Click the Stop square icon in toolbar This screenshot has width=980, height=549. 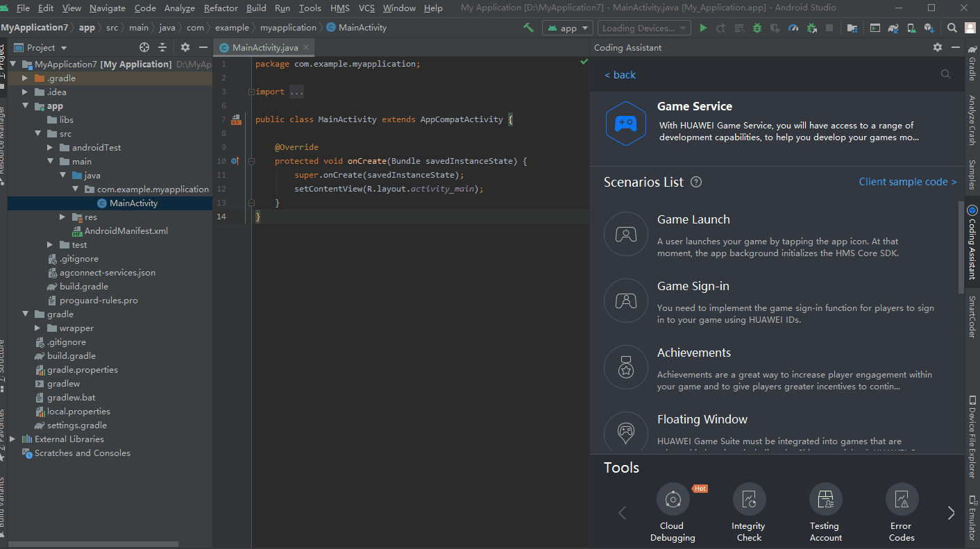tap(829, 28)
